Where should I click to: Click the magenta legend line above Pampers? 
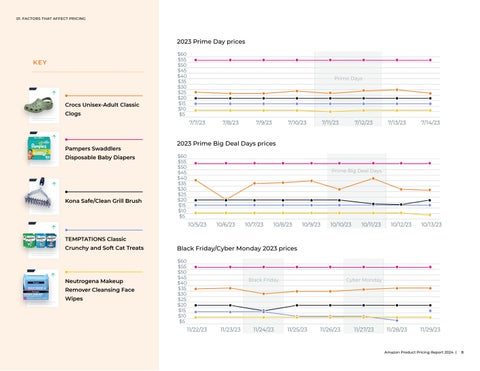coord(104,139)
